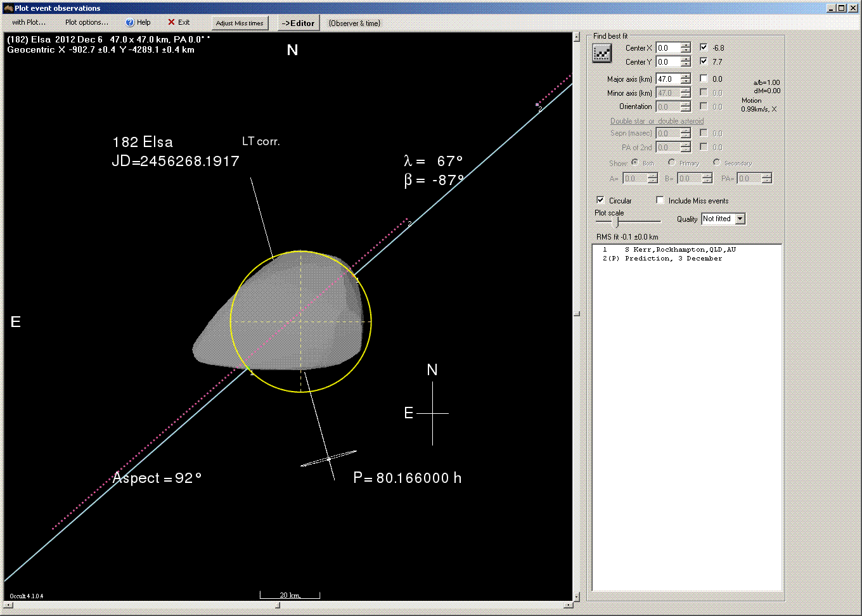Click the 'RMS fit -0.1 ±0.0 km' text
The image size is (862, 616).
627,237
